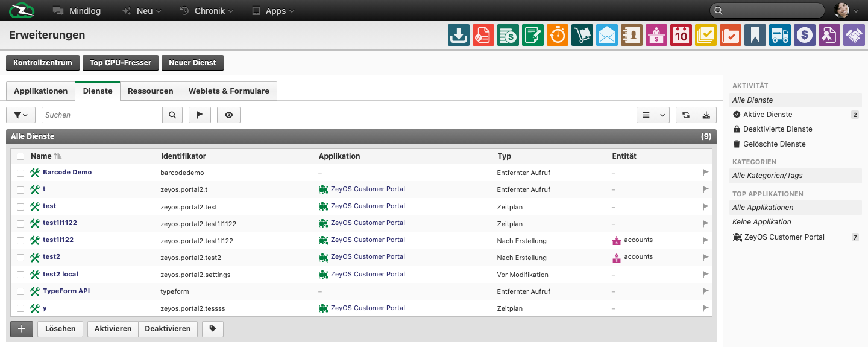Screen dimensions: 868x347
Task: Check the checkbox for service t
Action: pyautogui.click(x=20, y=190)
